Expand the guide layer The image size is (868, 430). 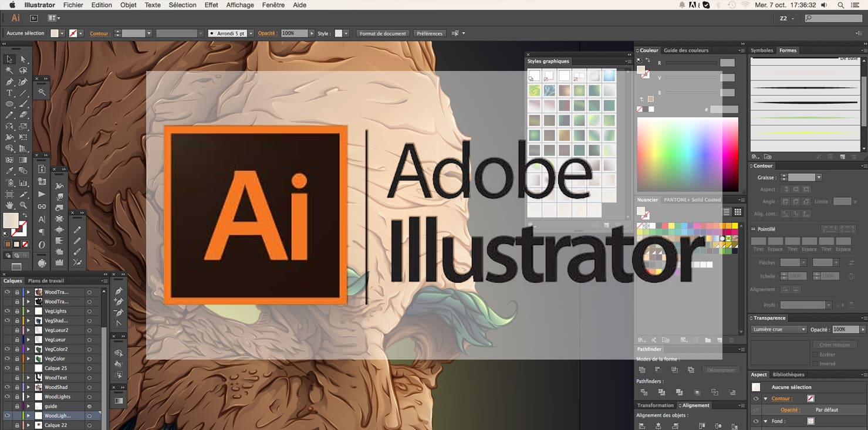(28, 406)
